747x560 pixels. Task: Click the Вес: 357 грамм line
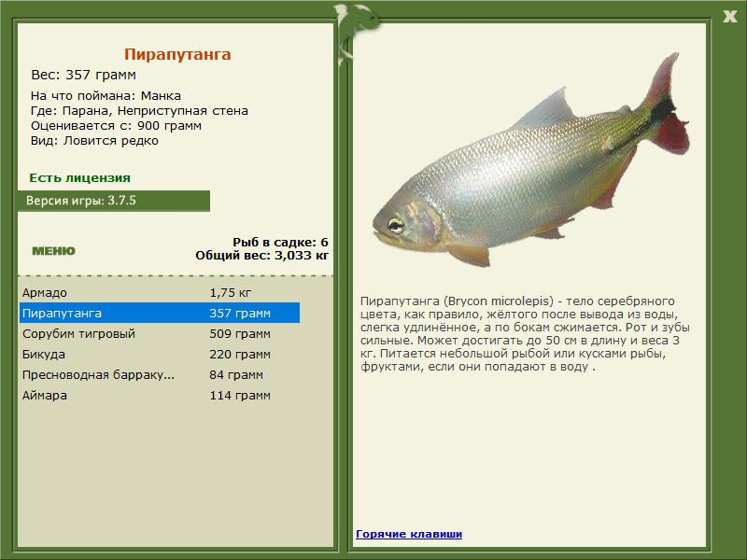(x=83, y=75)
